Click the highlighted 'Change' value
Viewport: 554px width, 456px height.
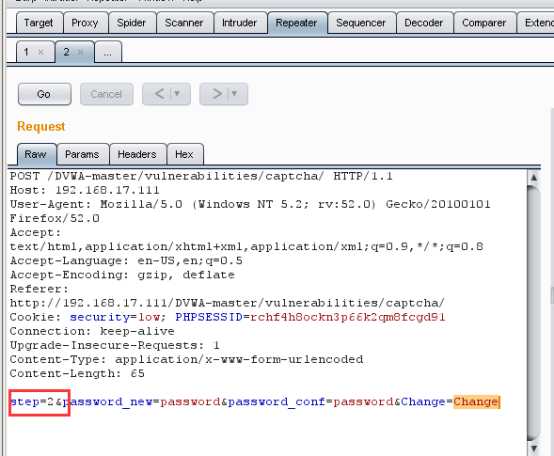[x=476, y=402]
